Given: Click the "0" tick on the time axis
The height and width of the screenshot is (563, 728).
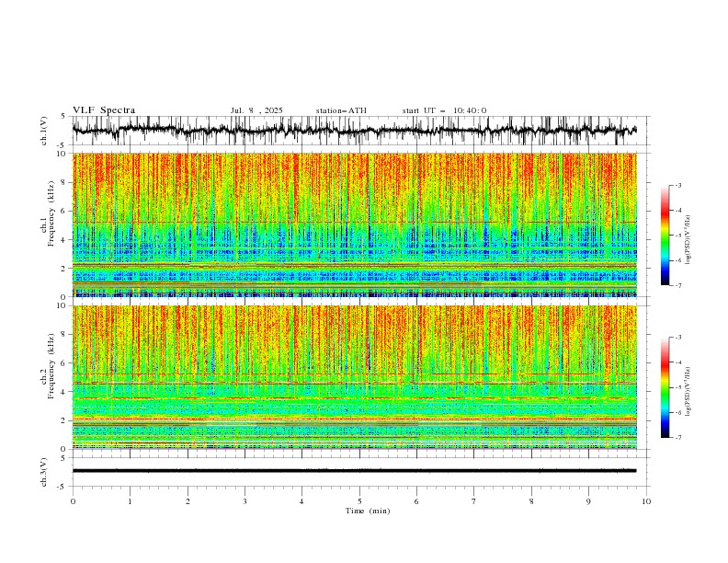Looking at the screenshot, I should coord(73,501).
